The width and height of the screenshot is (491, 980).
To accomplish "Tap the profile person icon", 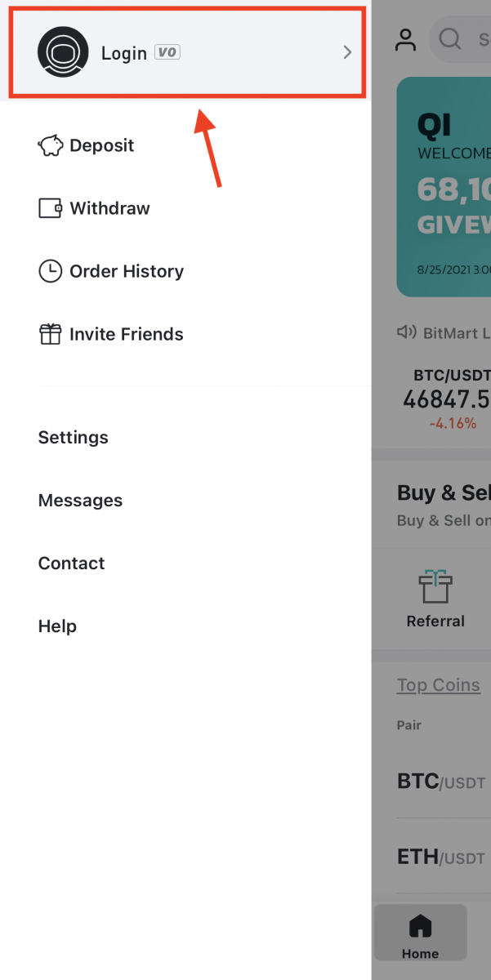I will point(405,39).
